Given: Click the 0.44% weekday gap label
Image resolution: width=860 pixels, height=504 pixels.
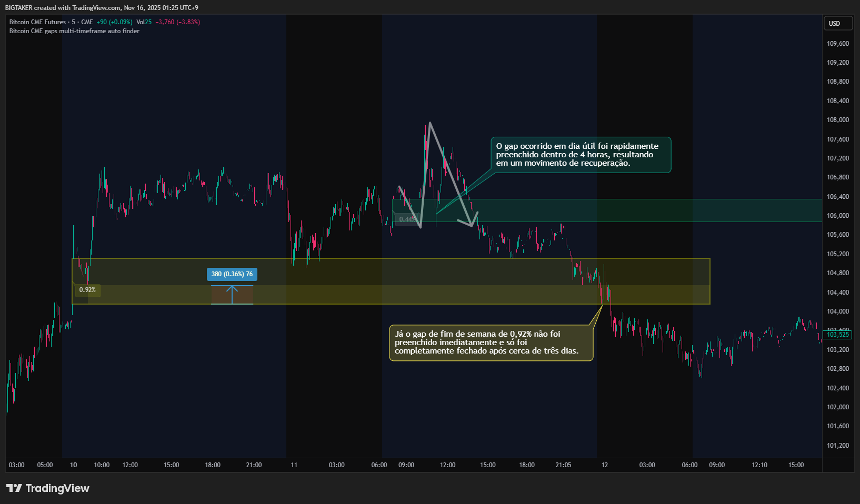Looking at the screenshot, I should click(x=406, y=219).
